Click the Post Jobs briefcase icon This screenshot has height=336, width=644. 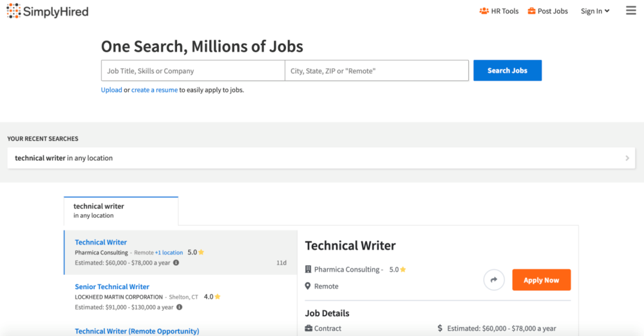tap(531, 11)
